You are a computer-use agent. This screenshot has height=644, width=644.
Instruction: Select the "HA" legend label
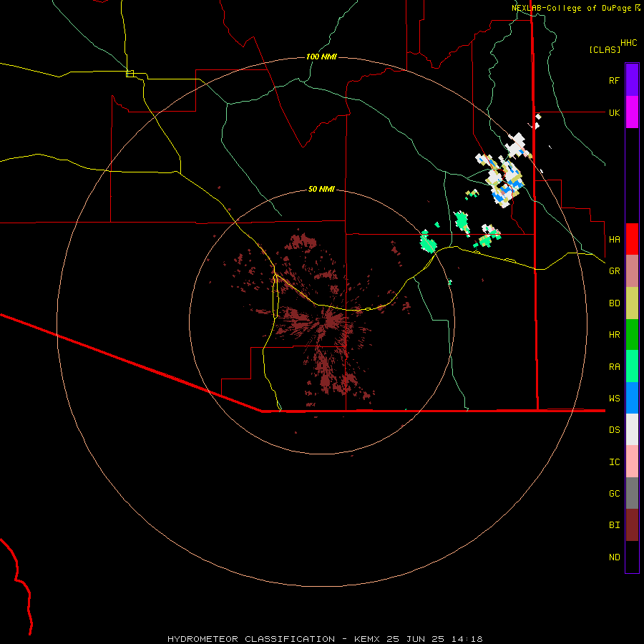614,239
